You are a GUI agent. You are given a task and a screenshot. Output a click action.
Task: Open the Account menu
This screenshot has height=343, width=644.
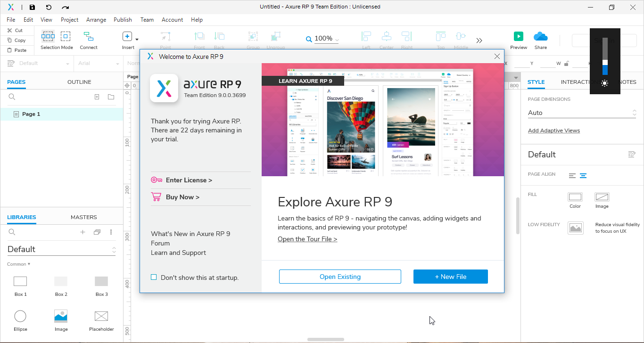point(172,20)
